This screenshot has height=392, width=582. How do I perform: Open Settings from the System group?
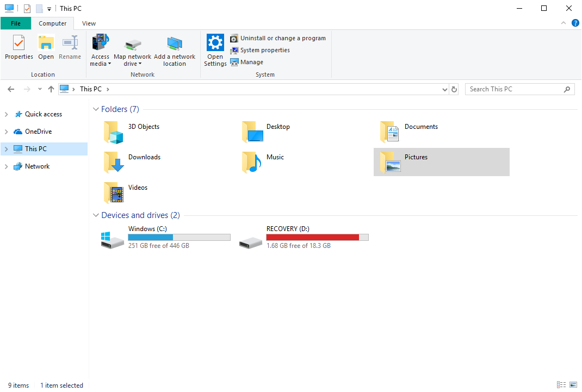coord(215,49)
